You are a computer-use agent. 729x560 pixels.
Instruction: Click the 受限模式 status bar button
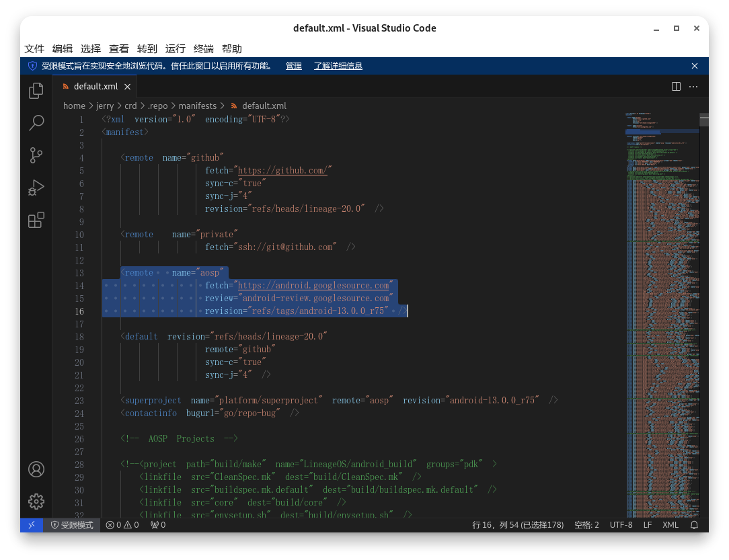(72, 525)
